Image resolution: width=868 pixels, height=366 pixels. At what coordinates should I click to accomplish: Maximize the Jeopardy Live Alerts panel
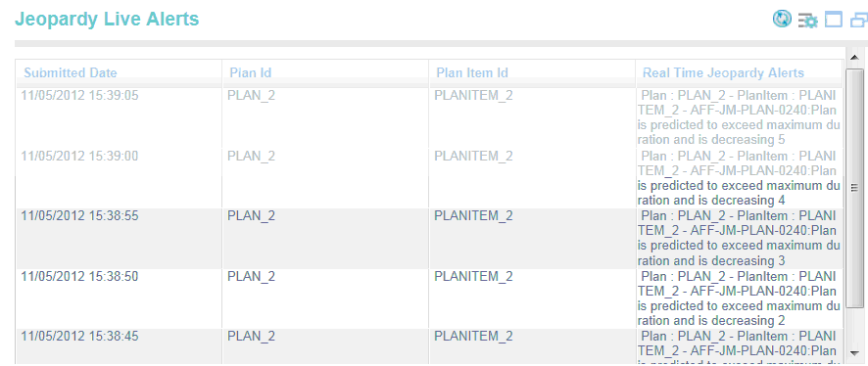pos(833,20)
